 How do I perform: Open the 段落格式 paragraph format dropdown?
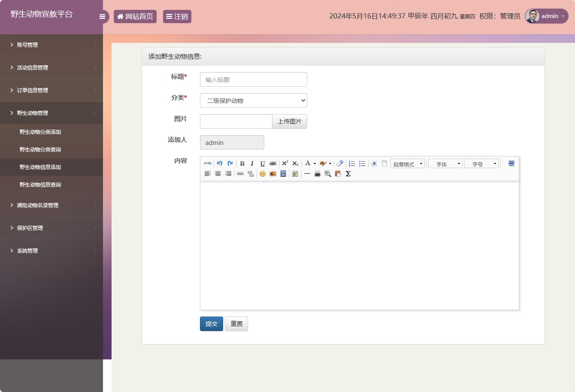pyautogui.click(x=408, y=164)
